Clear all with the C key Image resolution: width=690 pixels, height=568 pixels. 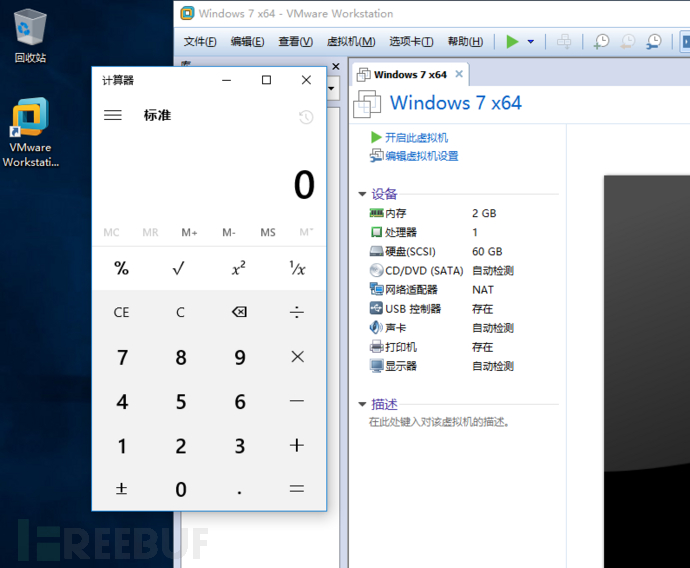point(180,312)
